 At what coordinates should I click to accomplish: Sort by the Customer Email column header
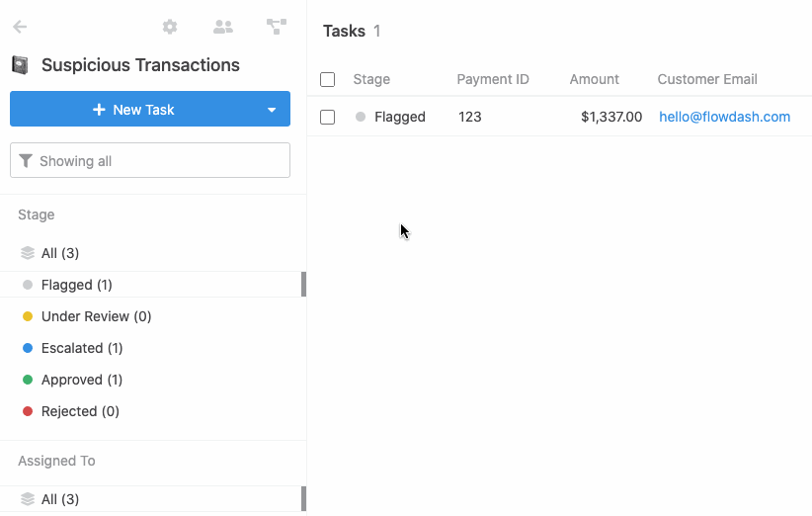707,79
